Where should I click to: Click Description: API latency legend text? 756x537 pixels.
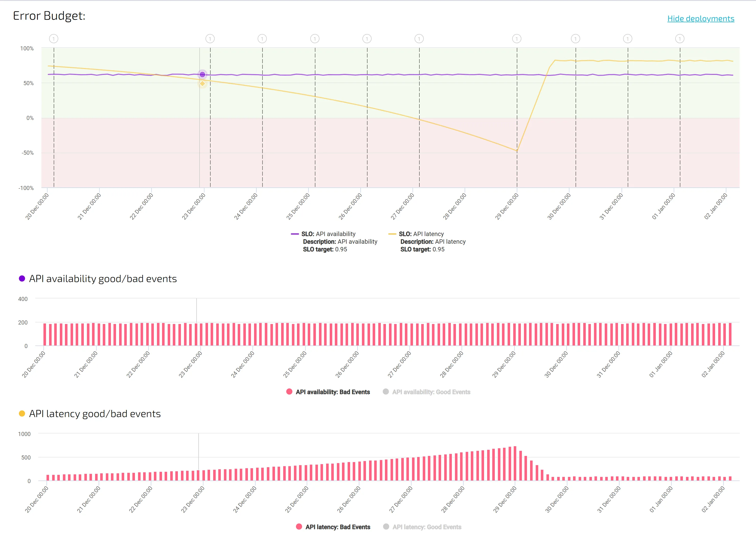pos(433,242)
